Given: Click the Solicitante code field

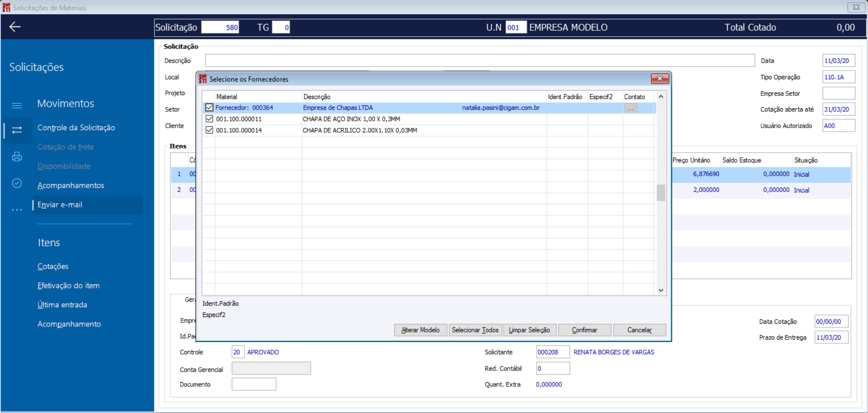Looking at the screenshot, I should pos(553,352).
